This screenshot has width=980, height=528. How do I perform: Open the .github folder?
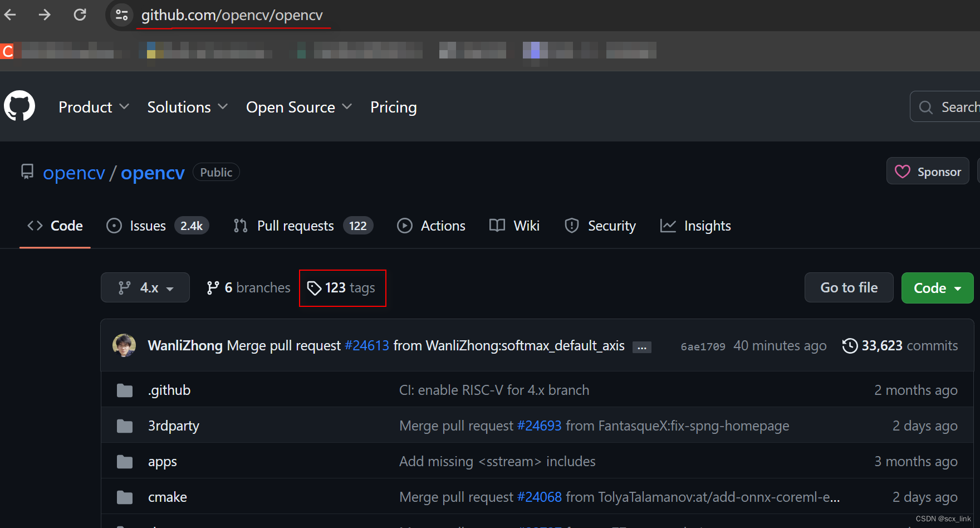tap(169, 390)
